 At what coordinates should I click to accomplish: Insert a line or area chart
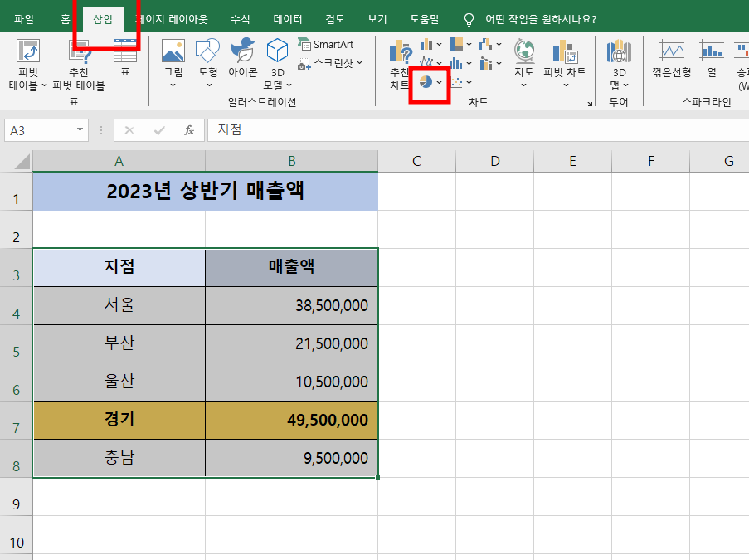click(426, 62)
